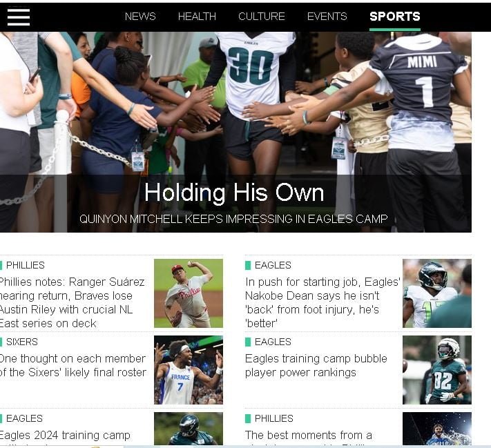Click the France jersey player thumbnail

point(189,370)
